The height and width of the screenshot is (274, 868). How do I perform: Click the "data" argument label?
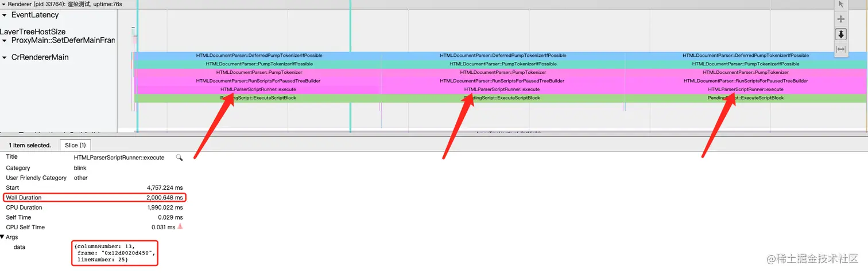tap(20, 247)
